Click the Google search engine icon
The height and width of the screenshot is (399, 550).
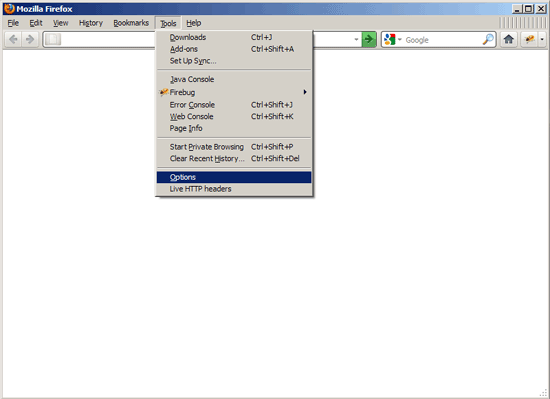tap(390, 39)
